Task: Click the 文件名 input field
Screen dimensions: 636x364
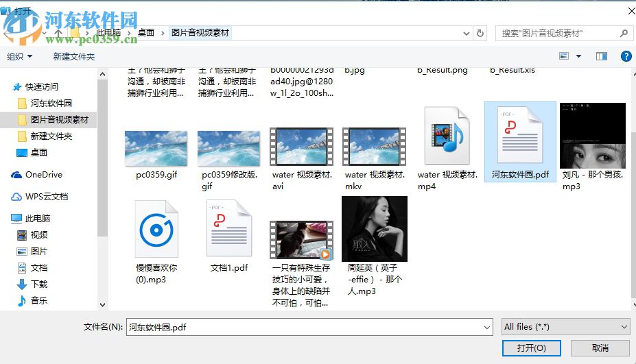Action: coord(309,327)
